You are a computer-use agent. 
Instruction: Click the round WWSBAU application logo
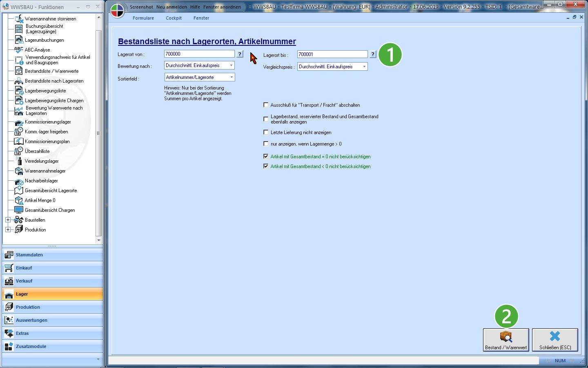pyautogui.click(x=117, y=11)
